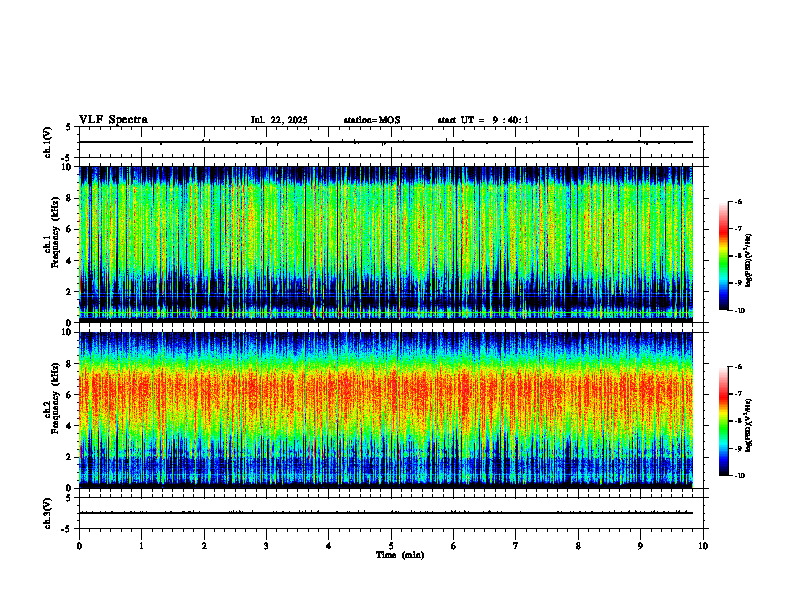
Task: Click the 'ch.3(V)' waveform axis label
Action: (48, 513)
